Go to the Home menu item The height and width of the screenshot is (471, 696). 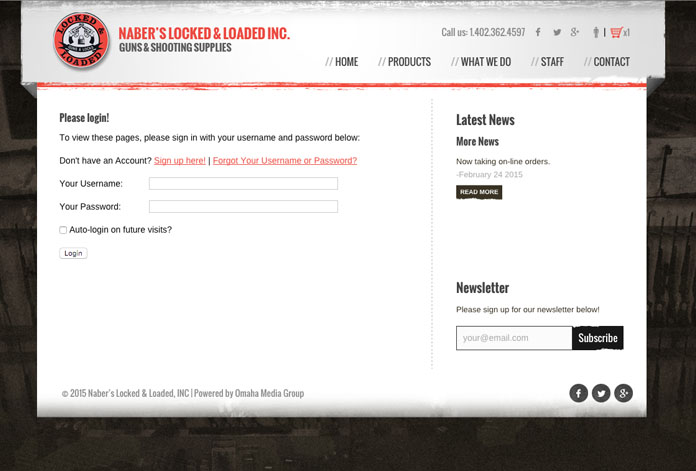345,62
